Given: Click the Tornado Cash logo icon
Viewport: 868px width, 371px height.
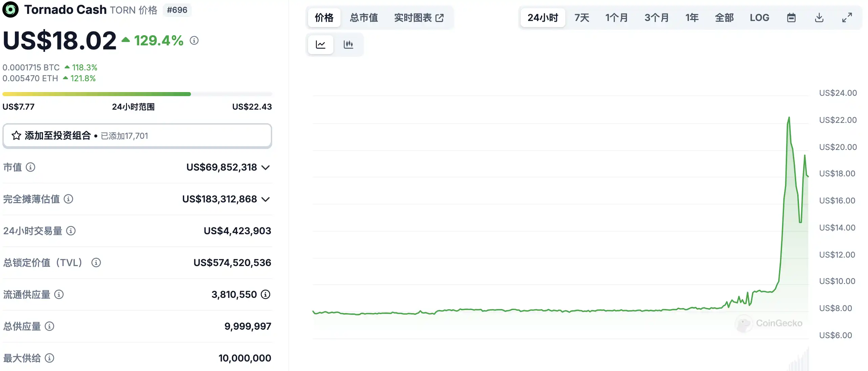Looking at the screenshot, I should coord(10,9).
